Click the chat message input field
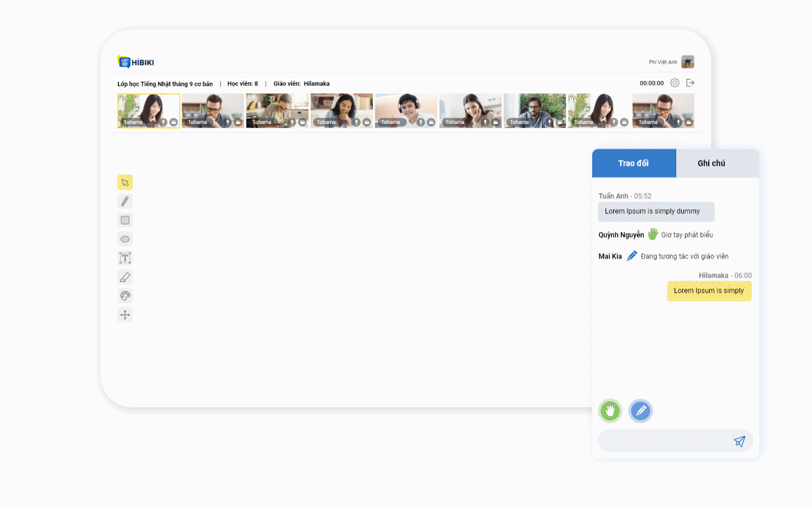The width and height of the screenshot is (812, 506). pyautogui.click(x=664, y=441)
